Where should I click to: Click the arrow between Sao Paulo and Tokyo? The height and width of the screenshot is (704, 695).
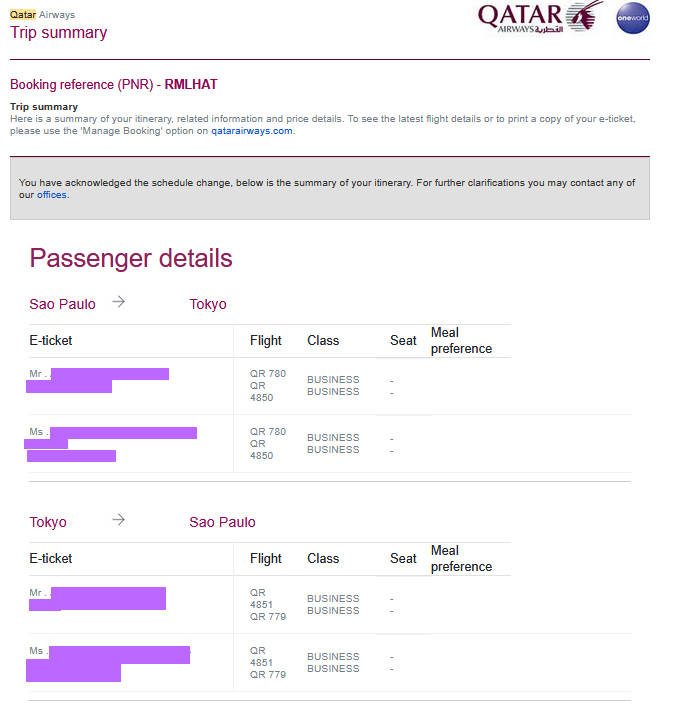(x=119, y=302)
